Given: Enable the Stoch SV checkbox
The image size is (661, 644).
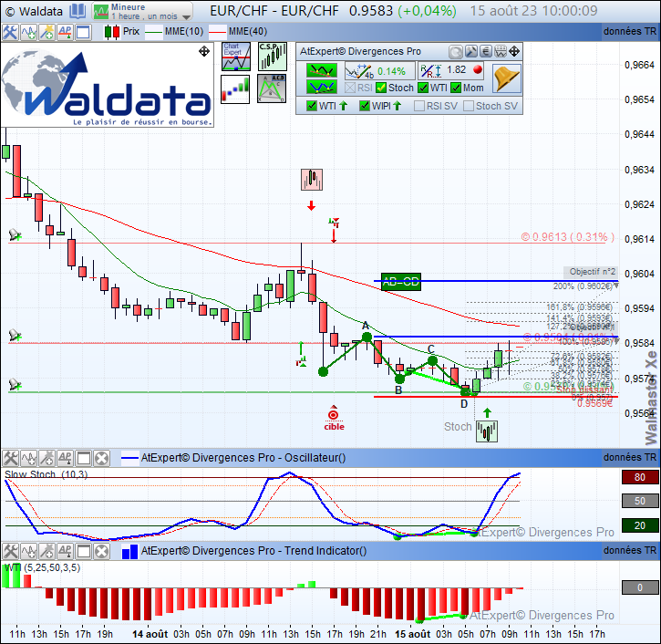Looking at the screenshot, I should 469,106.
